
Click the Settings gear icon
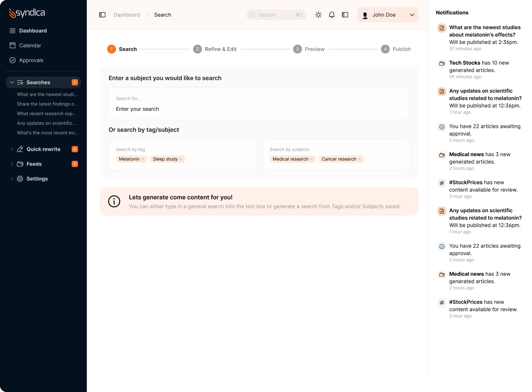[x=20, y=179]
